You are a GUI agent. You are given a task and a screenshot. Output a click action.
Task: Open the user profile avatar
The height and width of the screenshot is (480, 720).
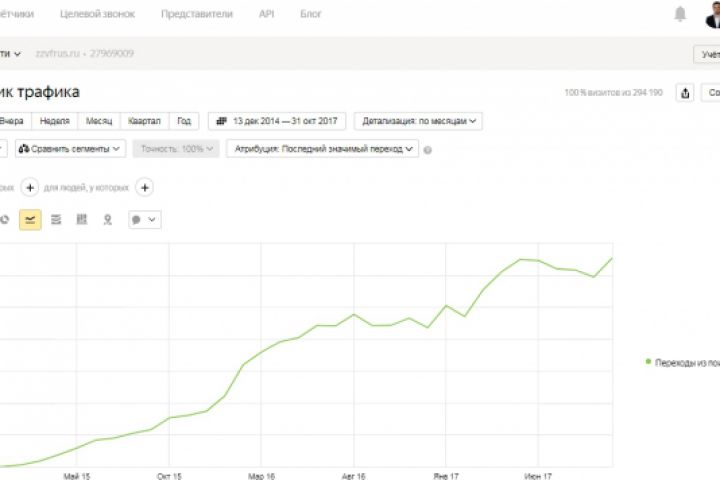(x=713, y=14)
